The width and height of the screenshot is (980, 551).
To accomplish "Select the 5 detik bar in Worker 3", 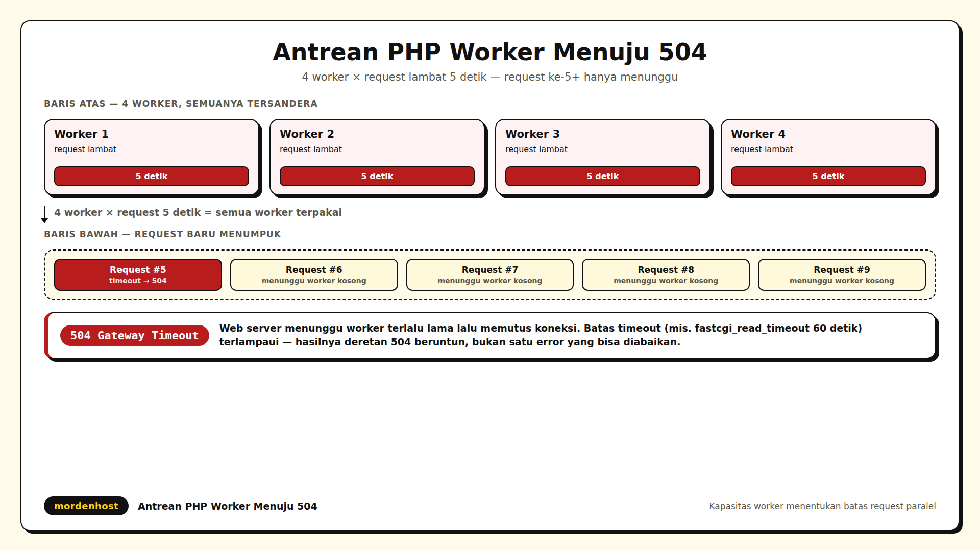I will (603, 176).
